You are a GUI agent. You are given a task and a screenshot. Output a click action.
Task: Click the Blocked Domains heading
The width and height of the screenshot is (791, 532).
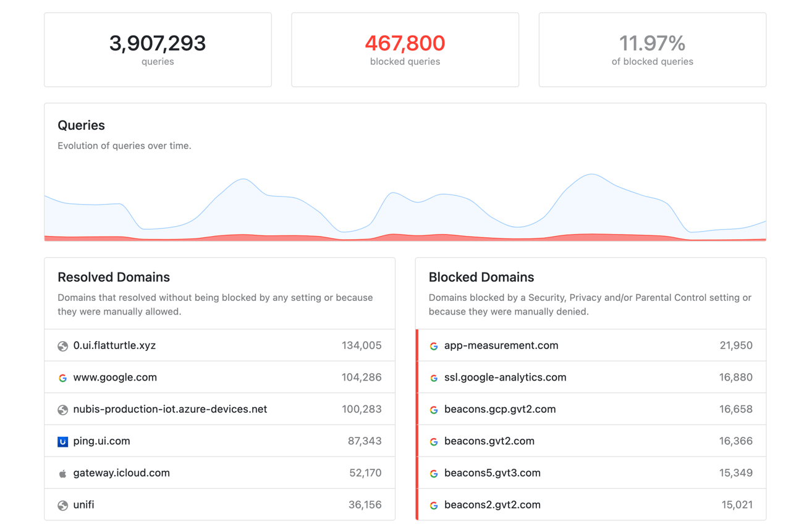click(481, 277)
